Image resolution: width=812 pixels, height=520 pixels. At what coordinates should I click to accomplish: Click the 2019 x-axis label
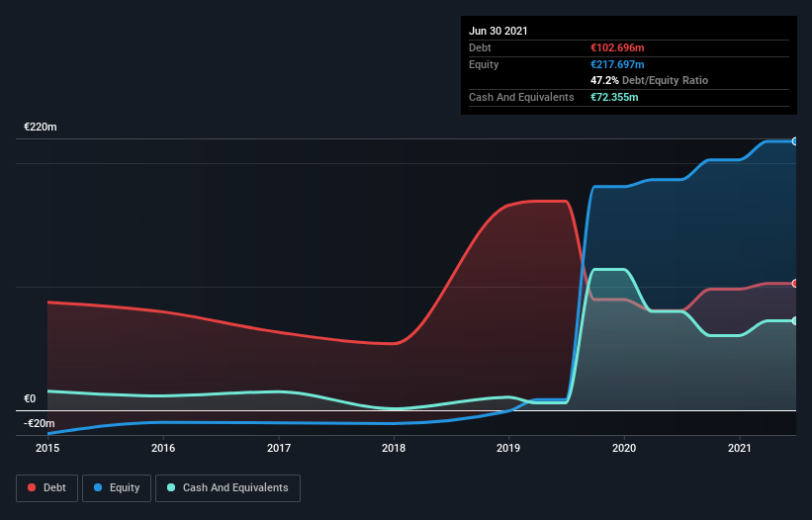508,448
